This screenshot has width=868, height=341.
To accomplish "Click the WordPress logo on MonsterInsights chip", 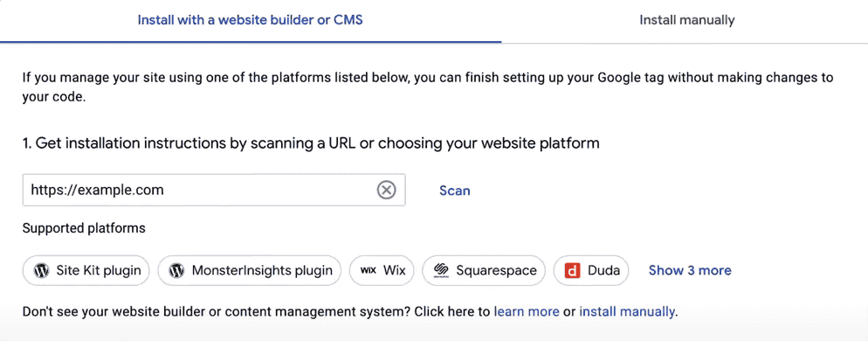I will (x=176, y=270).
